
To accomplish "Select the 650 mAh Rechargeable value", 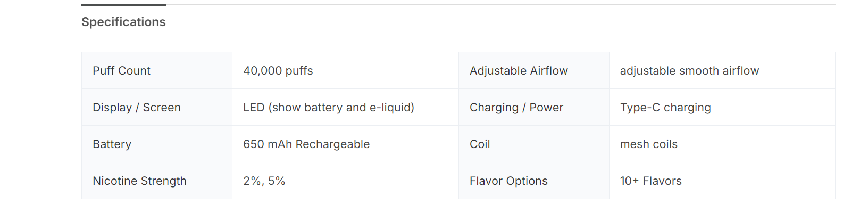I will click(x=306, y=144).
